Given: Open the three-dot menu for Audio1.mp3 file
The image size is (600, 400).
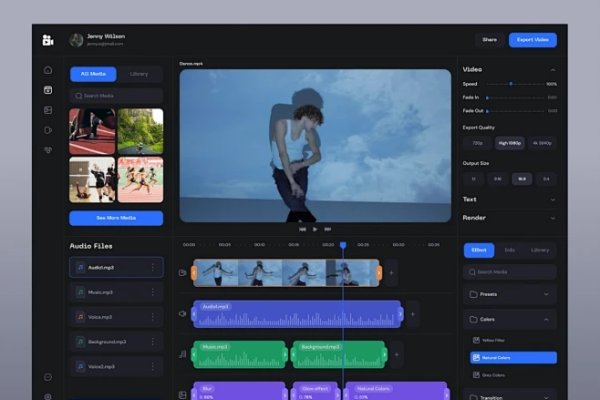Looking at the screenshot, I should point(152,267).
